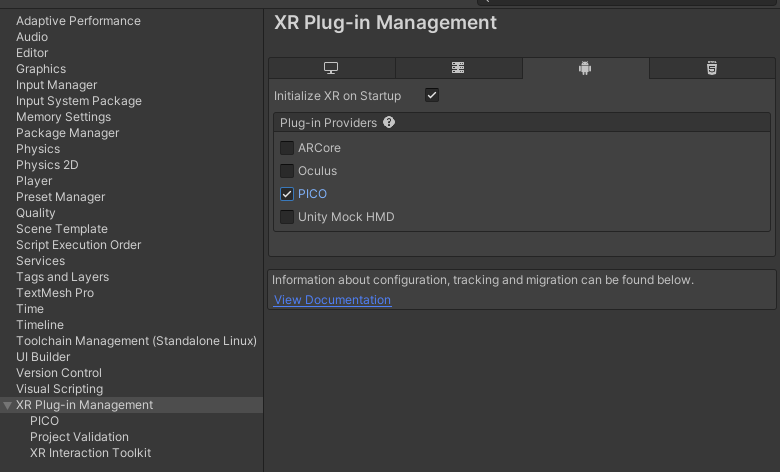Collapse the XR Plug-in Management tree arrow
This screenshot has height=472, width=780.
7,405
